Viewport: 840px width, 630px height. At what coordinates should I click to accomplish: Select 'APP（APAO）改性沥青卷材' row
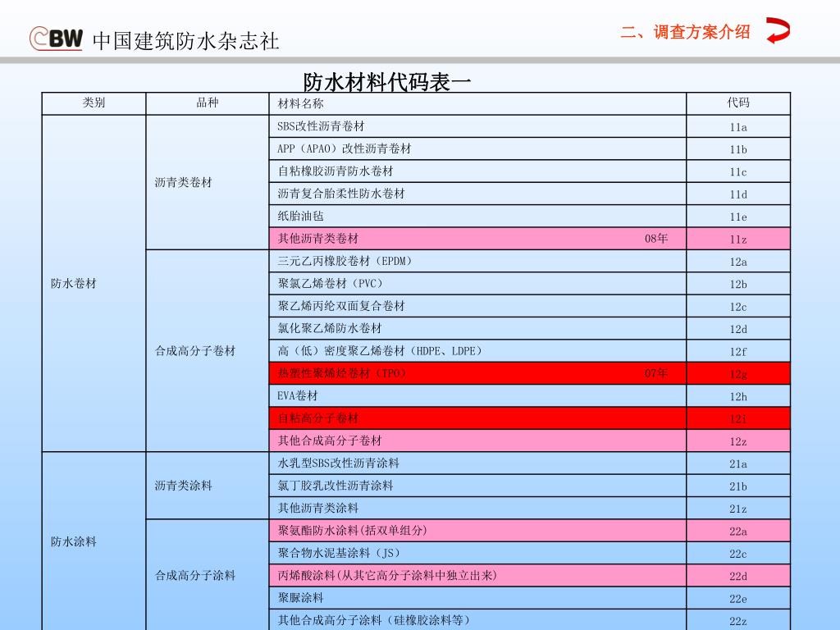[477, 149]
